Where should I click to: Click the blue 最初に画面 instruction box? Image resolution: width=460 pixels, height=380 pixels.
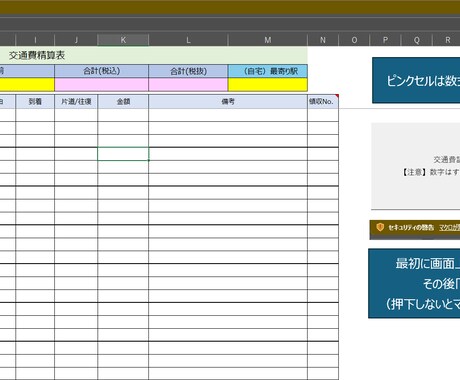(x=414, y=283)
